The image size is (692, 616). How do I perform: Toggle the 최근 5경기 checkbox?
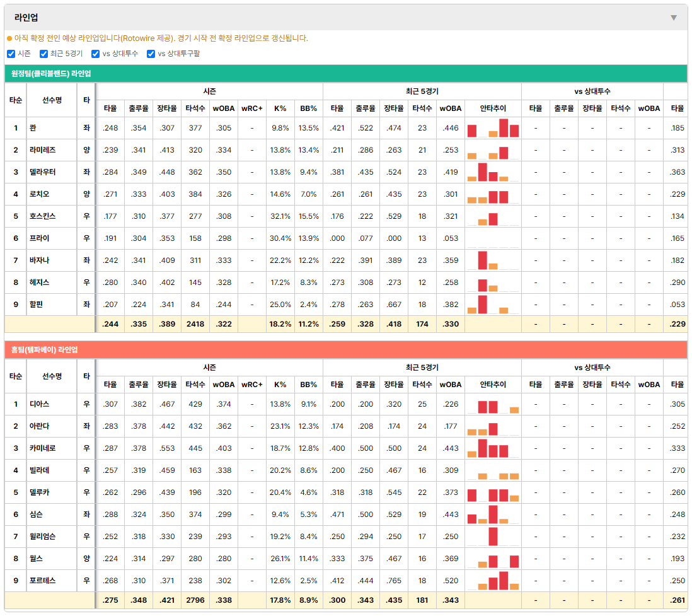pyautogui.click(x=43, y=54)
